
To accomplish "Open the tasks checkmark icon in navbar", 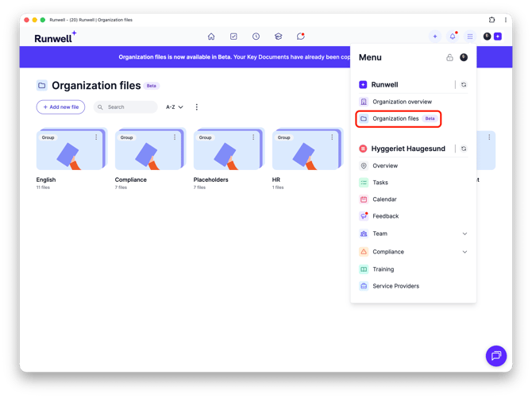I will coord(233,37).
